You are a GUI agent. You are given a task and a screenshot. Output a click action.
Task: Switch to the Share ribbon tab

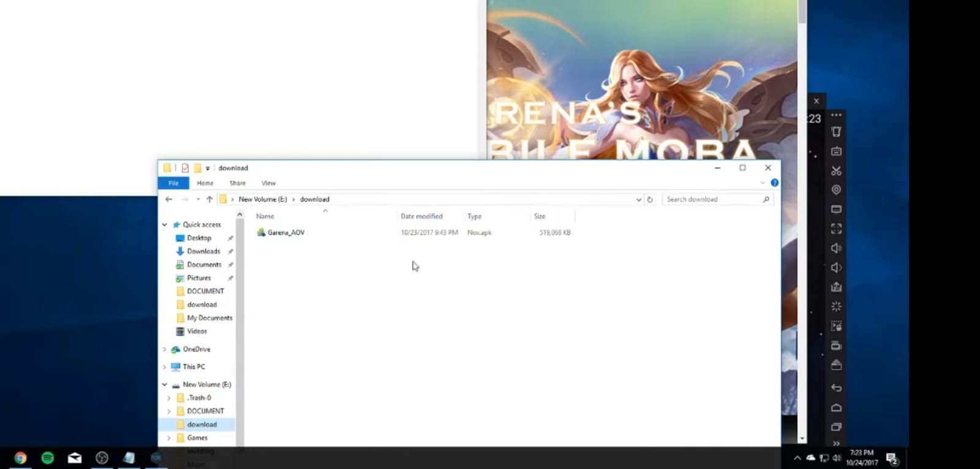click(x=238, y=183)
